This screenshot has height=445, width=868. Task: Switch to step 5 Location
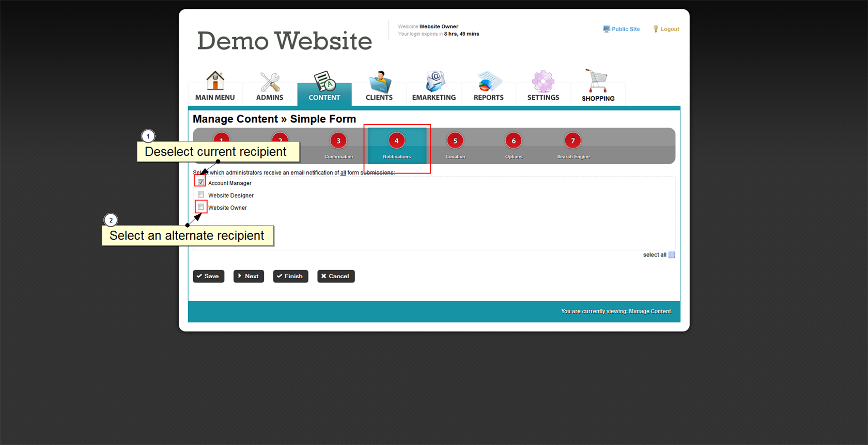455,141
